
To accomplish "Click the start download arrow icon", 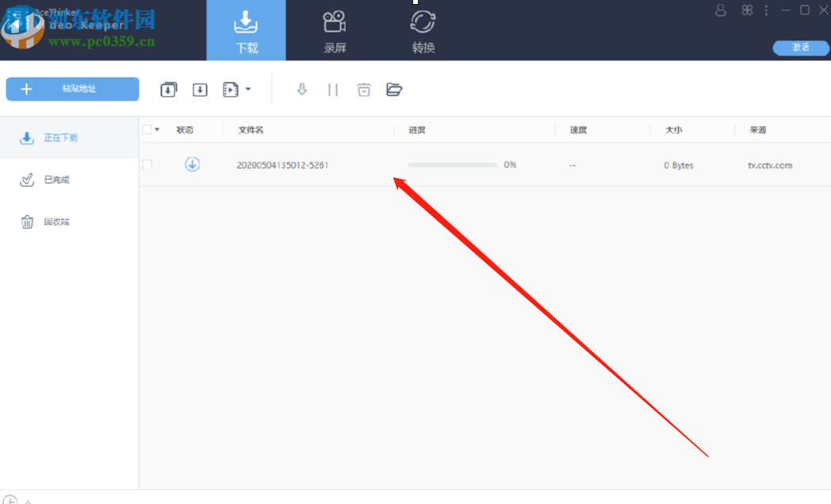I will click(x=302, y=90).
